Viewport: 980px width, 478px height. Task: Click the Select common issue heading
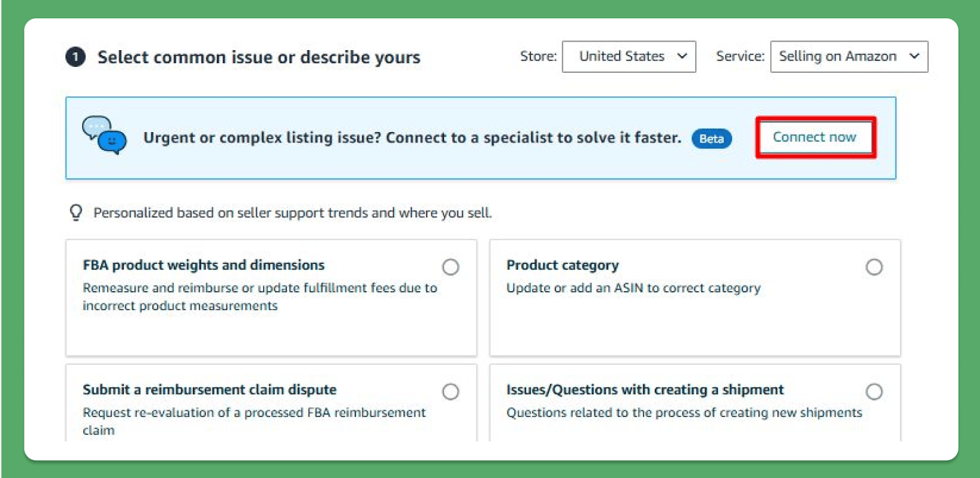coord(258,58)
